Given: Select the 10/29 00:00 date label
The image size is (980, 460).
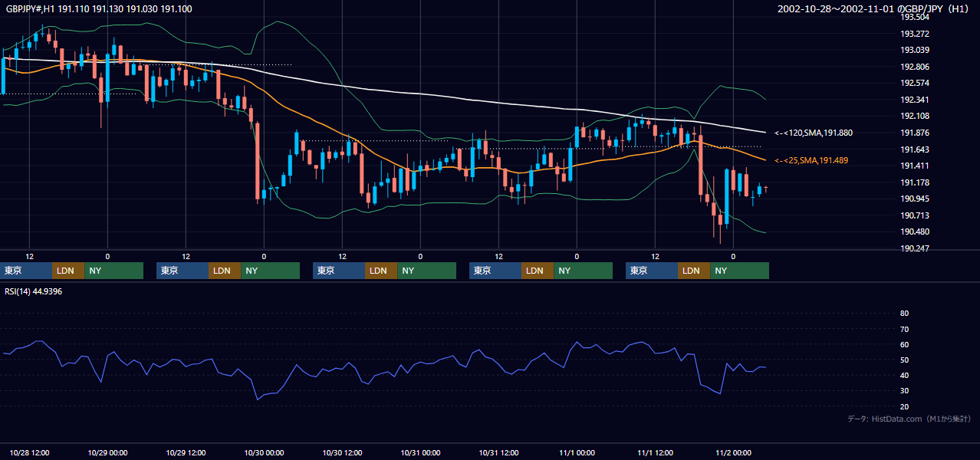Looking at the screenshot, I should point(108,452).
